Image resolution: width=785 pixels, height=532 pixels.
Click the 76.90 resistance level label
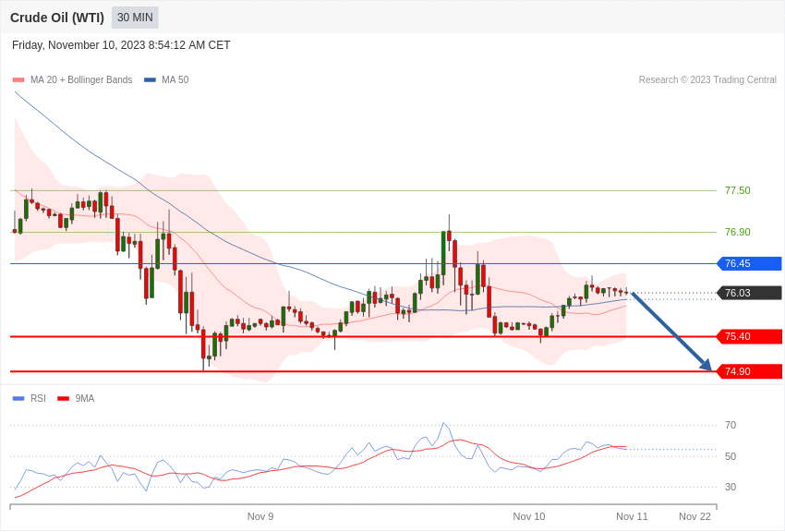pyautogui.click(x=738, y=232)
